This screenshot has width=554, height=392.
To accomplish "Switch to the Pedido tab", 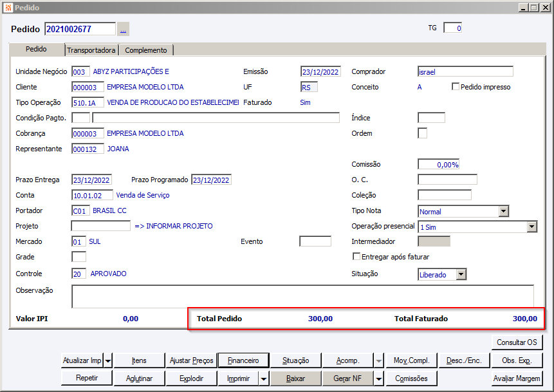I will 36,49.
